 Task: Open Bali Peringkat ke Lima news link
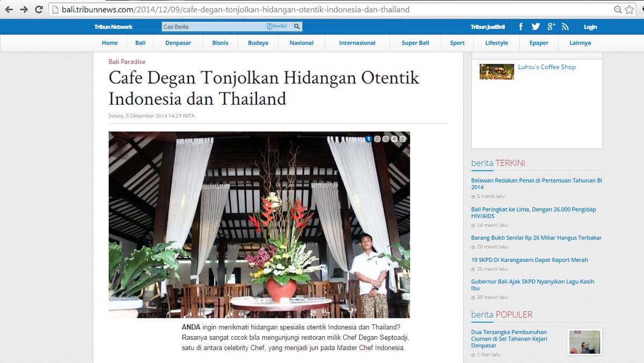pyautogui.click(x=533, y=213)
